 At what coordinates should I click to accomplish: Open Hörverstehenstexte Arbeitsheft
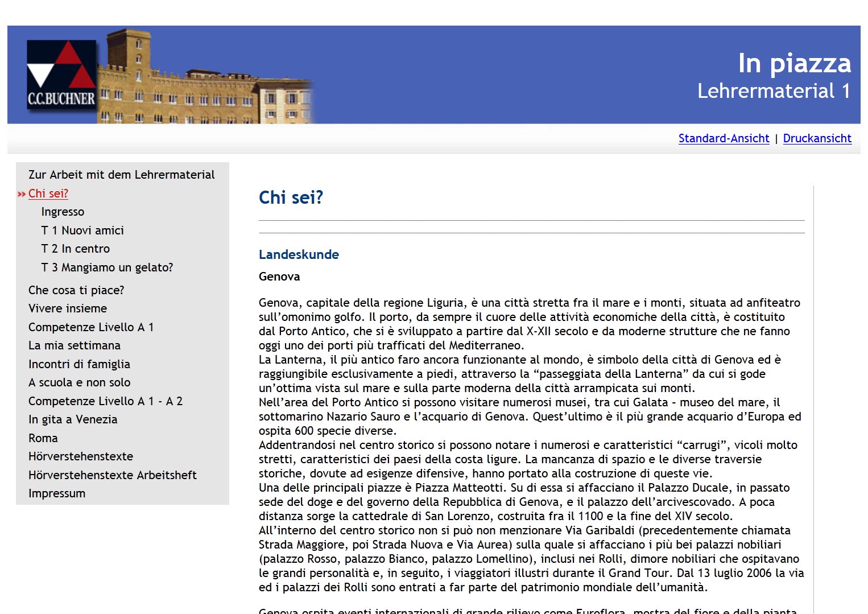(113, 475)
